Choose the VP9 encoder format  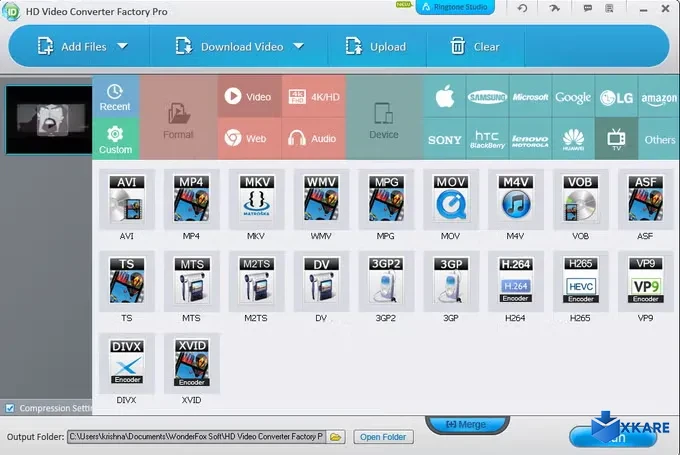tap(645, 281)
